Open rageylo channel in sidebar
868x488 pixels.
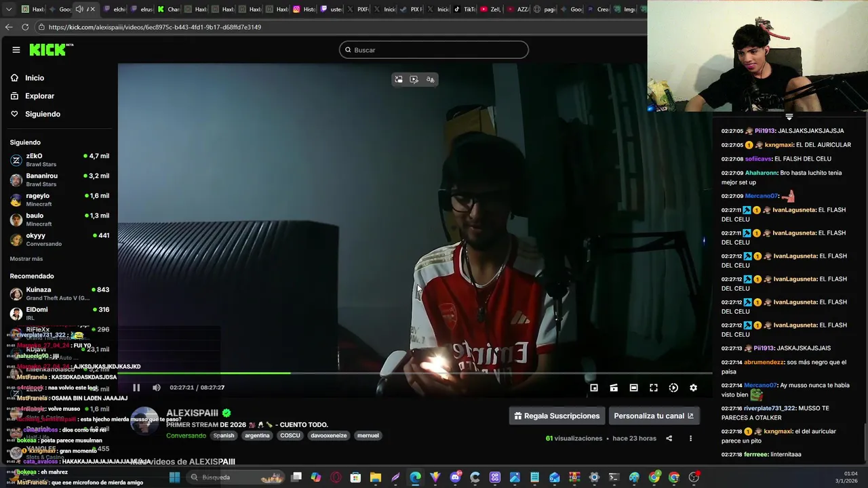pos(59,199)
